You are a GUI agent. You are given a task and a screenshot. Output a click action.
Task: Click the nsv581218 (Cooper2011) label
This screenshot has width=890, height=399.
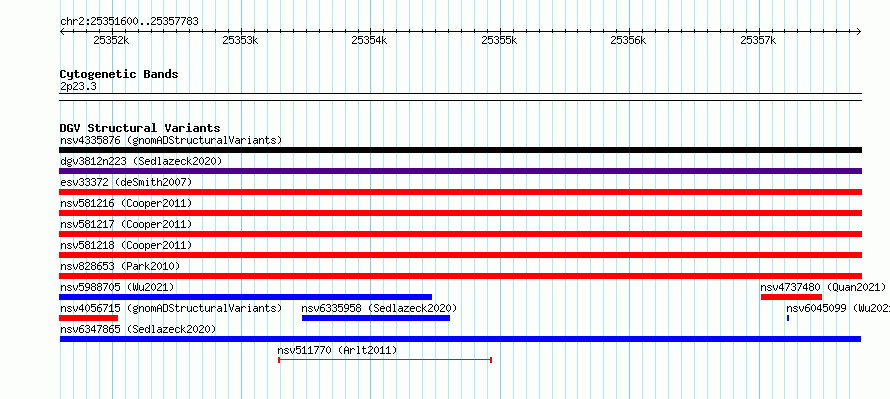tap(126, 245)
